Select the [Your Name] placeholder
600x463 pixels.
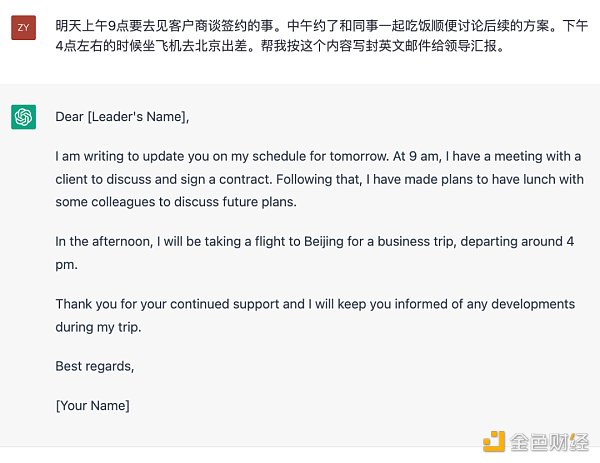(92, 405)
